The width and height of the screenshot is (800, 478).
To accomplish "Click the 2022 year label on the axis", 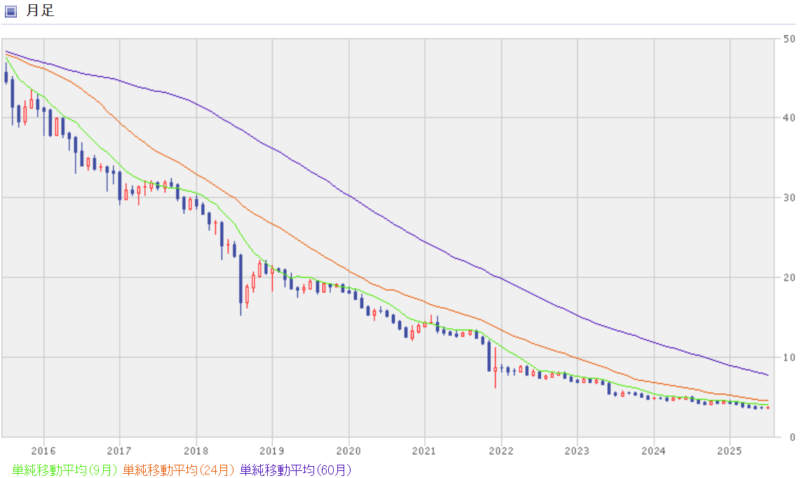I will pos(501,451).
